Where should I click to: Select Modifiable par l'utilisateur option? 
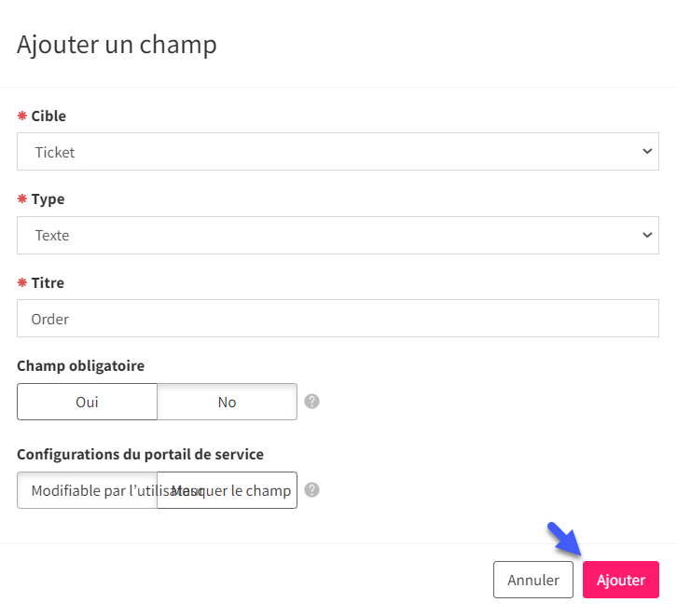coord(88,490)
